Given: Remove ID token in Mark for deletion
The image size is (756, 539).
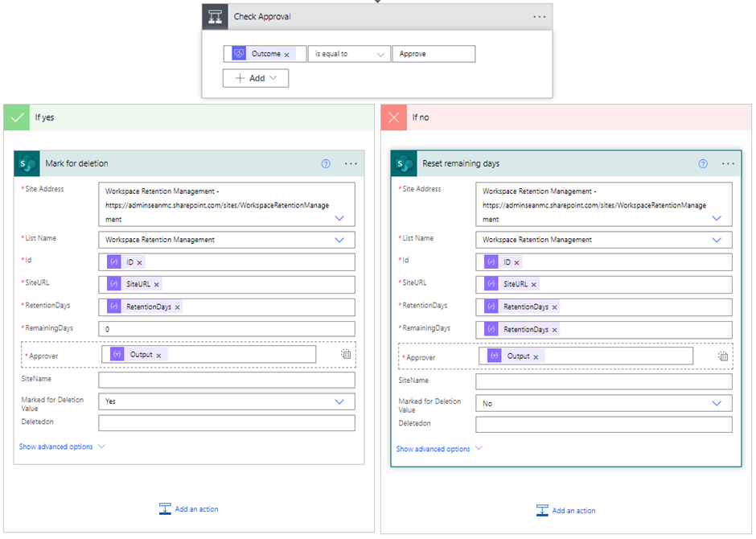Looking at the screenshot, I should point(139,263).
